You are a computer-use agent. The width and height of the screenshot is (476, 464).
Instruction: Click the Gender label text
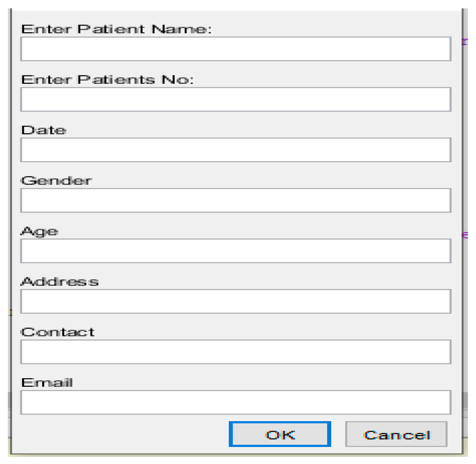(x=56, y=181)
